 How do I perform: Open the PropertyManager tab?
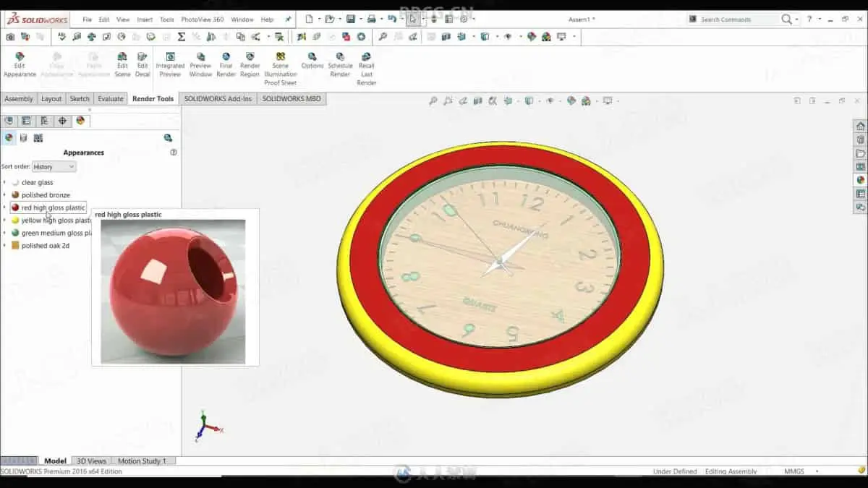pyautogui.click(x=26, y=121)
